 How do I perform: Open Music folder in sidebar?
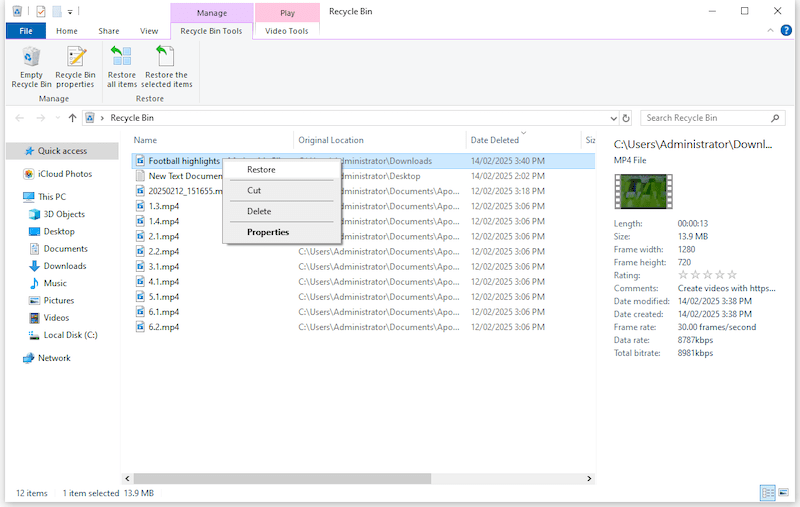click(x=55, y=284)
